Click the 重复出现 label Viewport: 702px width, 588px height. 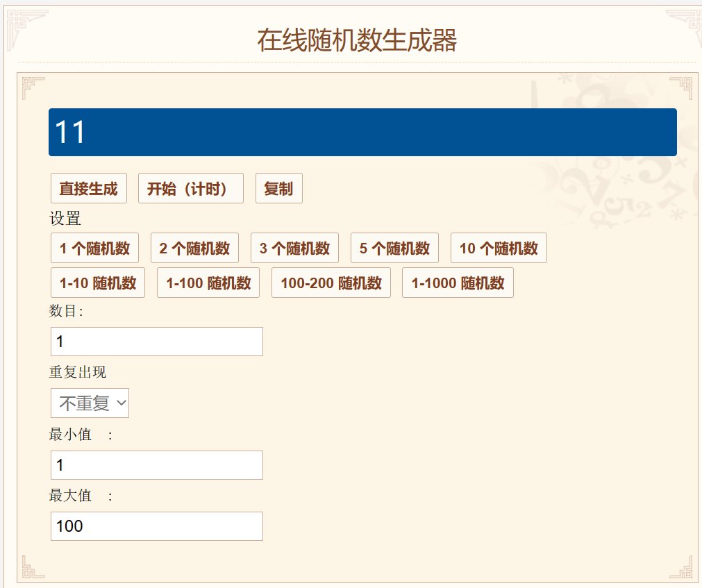click(x=78, y=372)
